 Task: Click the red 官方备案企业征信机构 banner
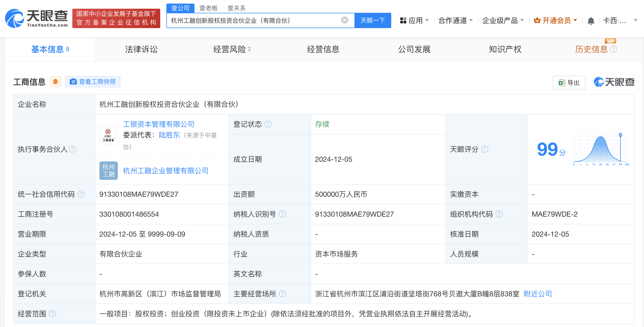click(x=116, y=18)
